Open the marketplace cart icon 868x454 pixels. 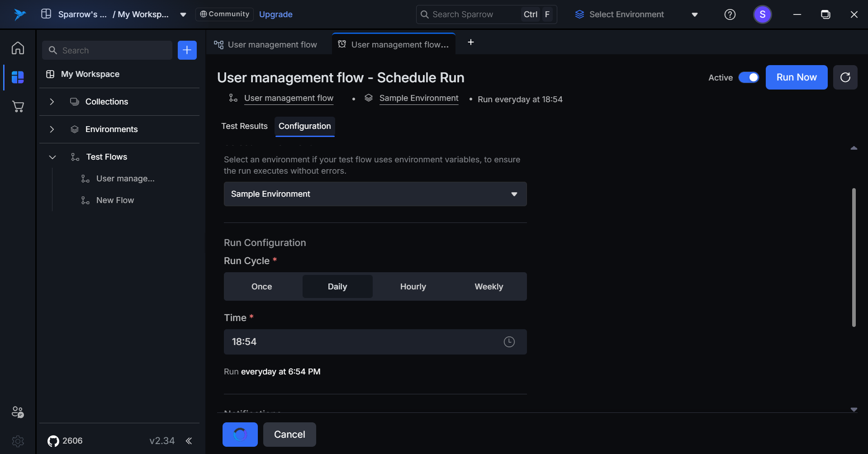point(18,107)
